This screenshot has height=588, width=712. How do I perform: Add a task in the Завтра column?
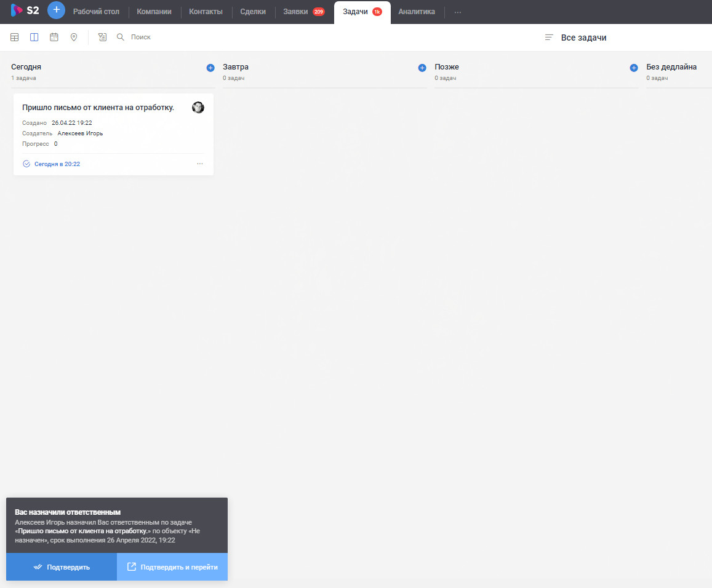[x=422, y=68]
